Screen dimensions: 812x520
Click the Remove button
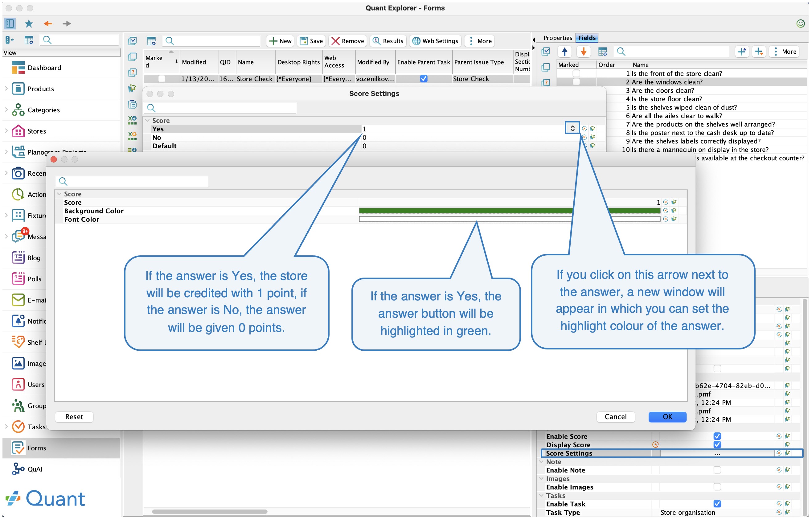coord(347,41)
